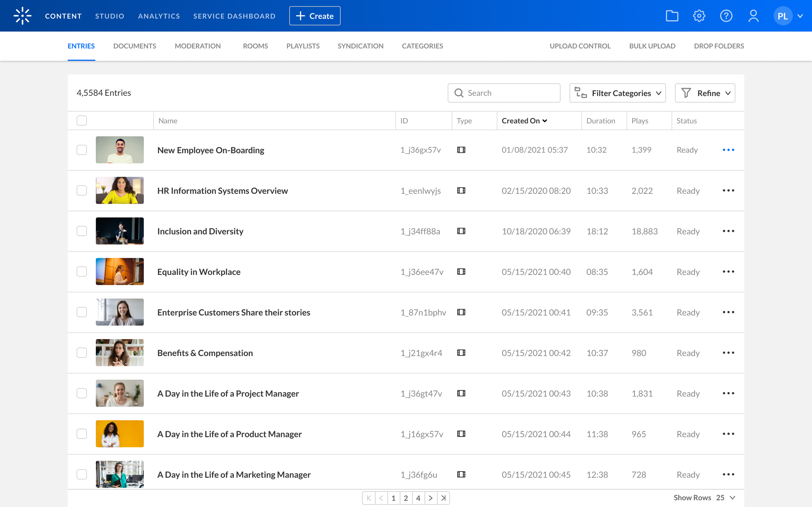Switch to the Playlists tab
Image resolution: width=812 pixels, height=507 pixels.
point(303,46)
